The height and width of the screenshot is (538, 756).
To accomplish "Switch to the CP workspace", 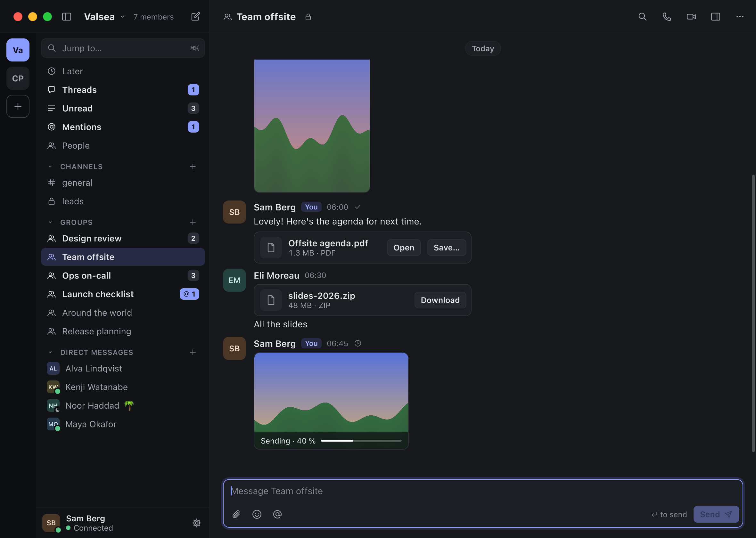I will 18,78.
